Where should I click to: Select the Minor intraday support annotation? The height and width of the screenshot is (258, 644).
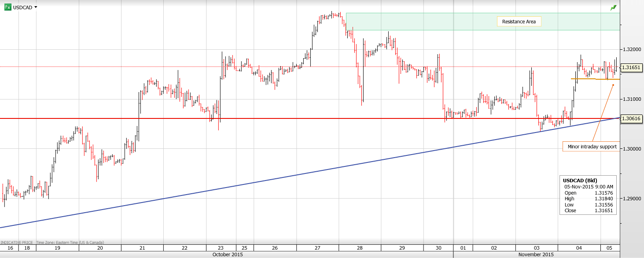(x=592, y=147)
